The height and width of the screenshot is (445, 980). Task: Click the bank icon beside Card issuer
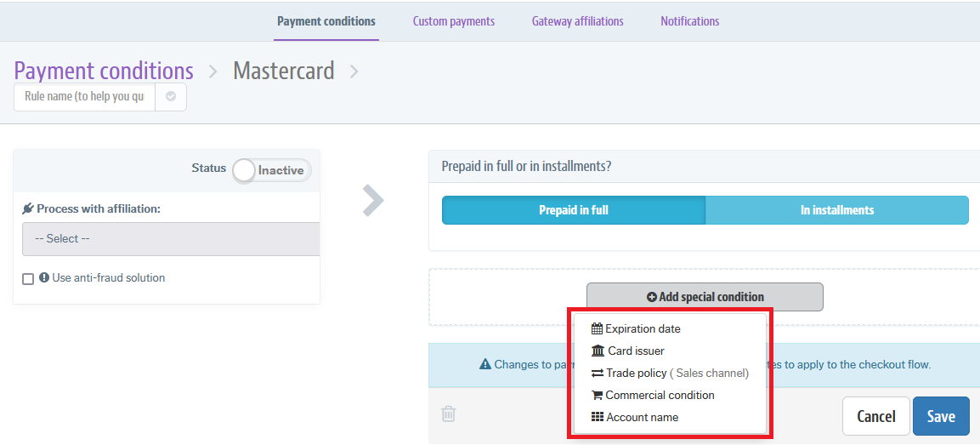click(x=598, y=351)
